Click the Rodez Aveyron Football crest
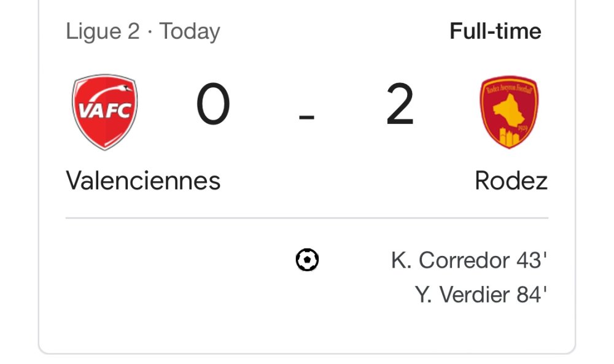 (509, 112)
